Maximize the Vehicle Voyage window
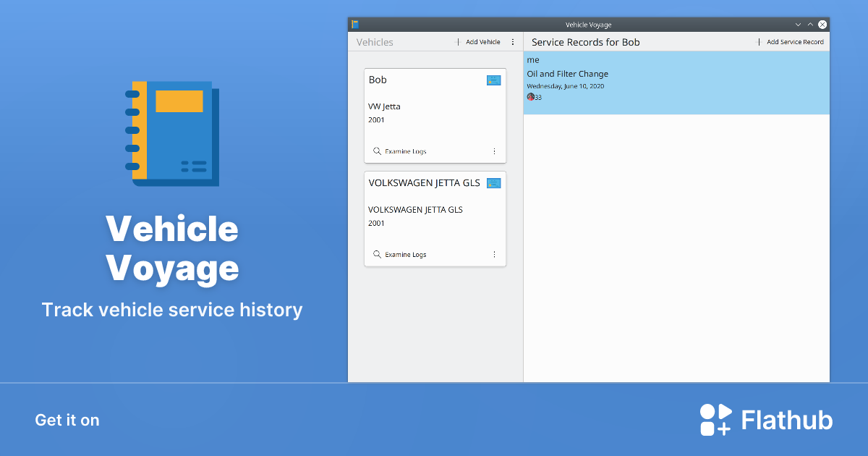The height and width of the screenshot is (456, 868). tap(810, 25)
